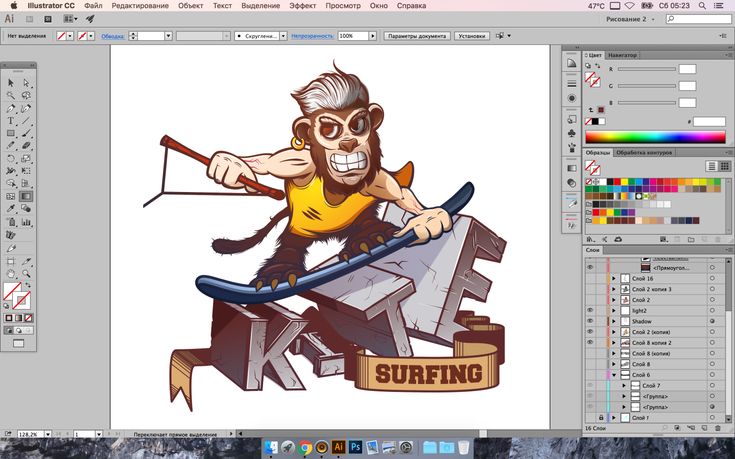Select the Lasso tool

tap(26, 96)
